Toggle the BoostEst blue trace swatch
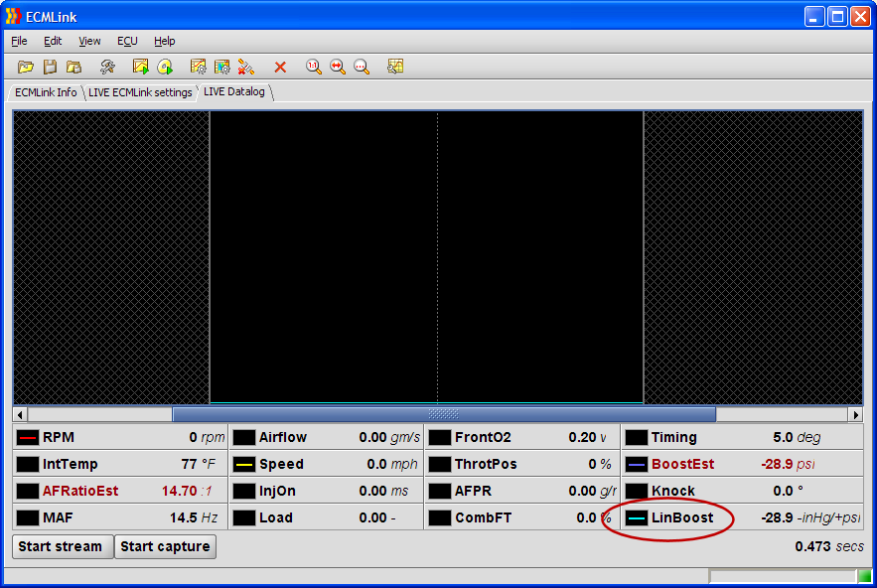The height and width of the screenshot is (588, 877). 637,464
